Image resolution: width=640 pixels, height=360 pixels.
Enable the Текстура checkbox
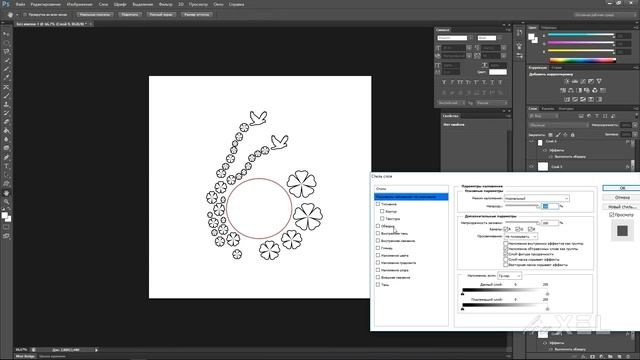382,218
